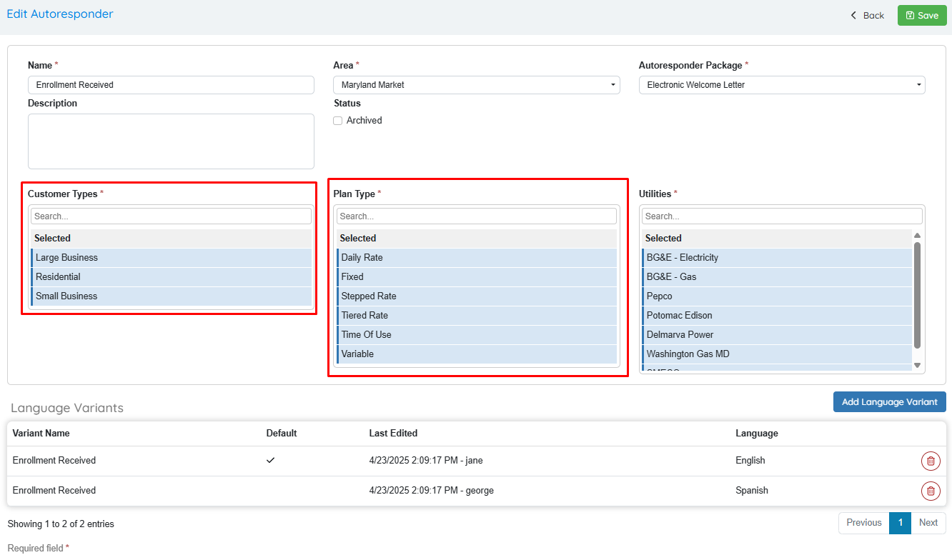Go Back to the previous page

(867, 16)
